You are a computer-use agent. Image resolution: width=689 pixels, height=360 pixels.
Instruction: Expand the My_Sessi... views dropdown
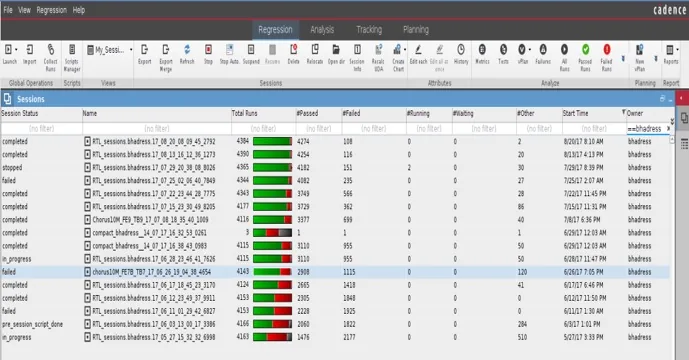pyautogui.click(x=131, y=50)
